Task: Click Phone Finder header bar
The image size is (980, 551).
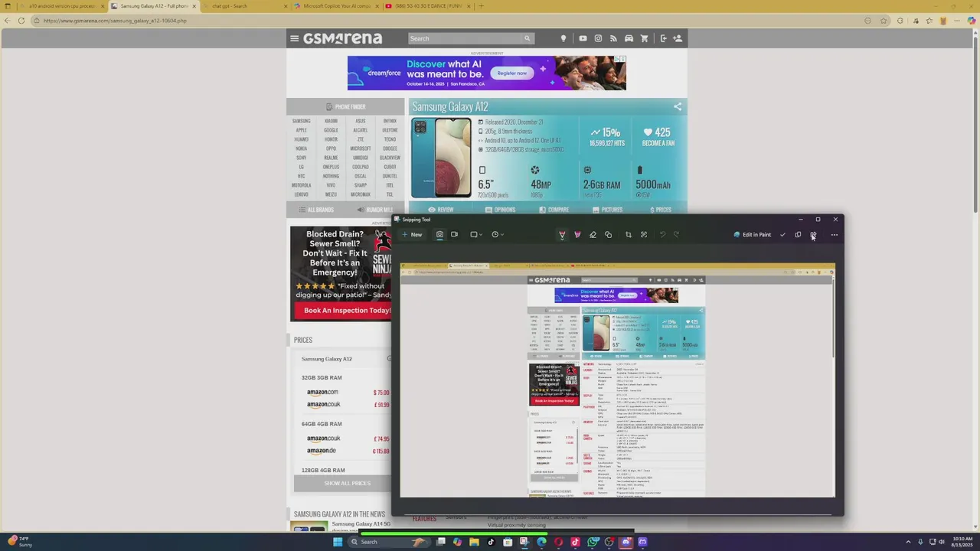Action: point(345,106)
